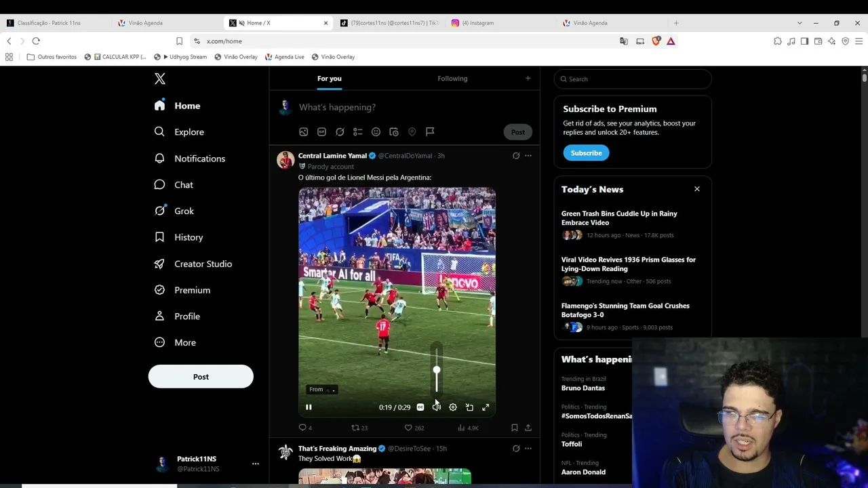
Task: Toggle closed captions on the video
Action: (x=420, y=407)
